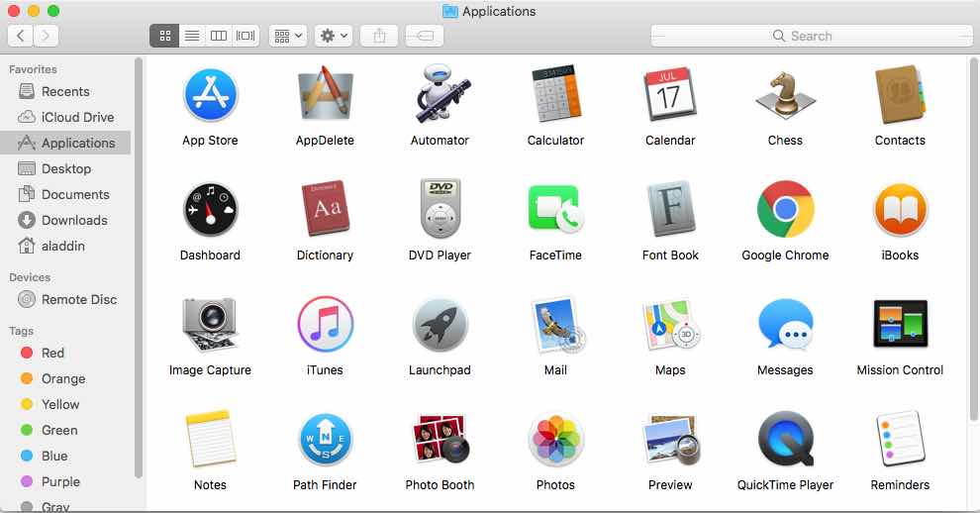
Task: Select the Calculator app icon
Action: pyautogui.click(x=555, y=95)
